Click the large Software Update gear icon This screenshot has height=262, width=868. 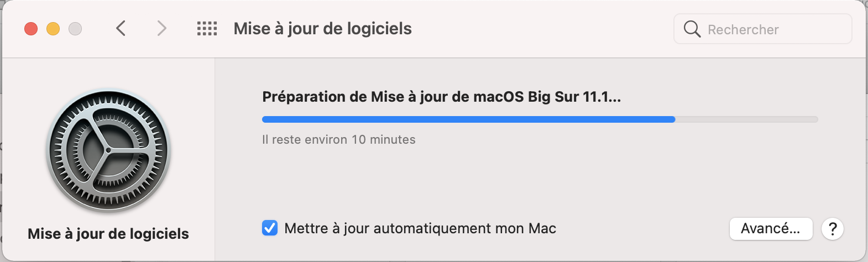[x=108, y=150]
